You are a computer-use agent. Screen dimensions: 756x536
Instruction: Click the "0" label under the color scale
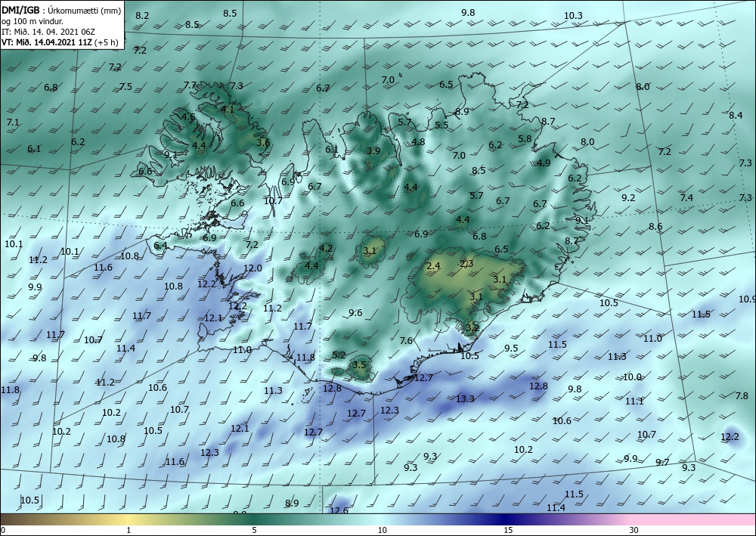pyautogui.click(x=3, y=530)
